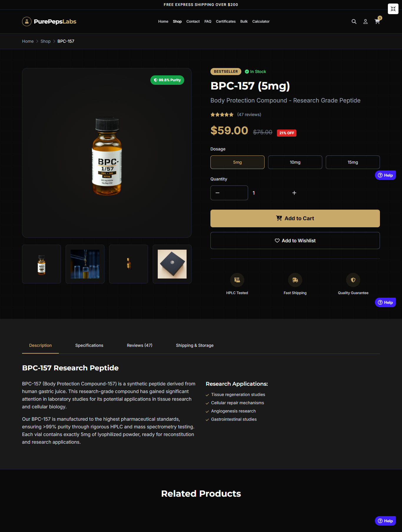Screen dimensions: 402x532
Task: Increase quantity with the plus button
Action: 294,193
